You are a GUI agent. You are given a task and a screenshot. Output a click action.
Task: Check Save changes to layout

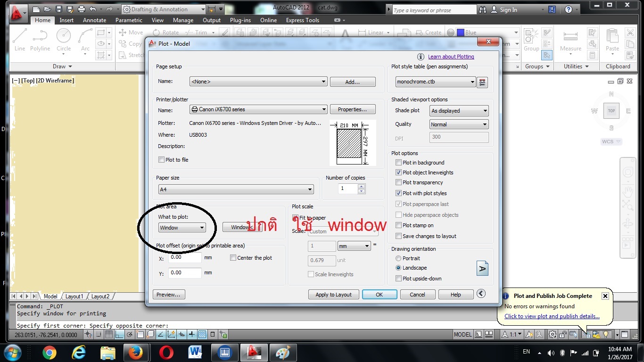point(398,236)
